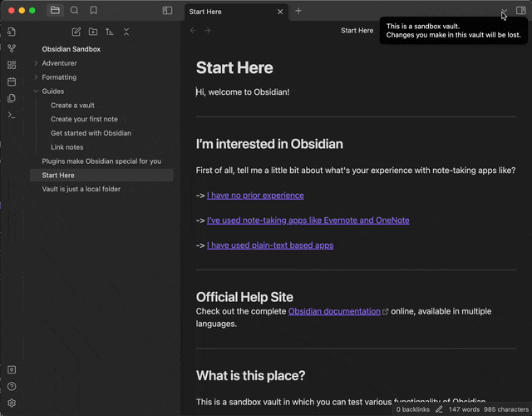
Task: Change sort order icon
Action: tap(110, 32)
